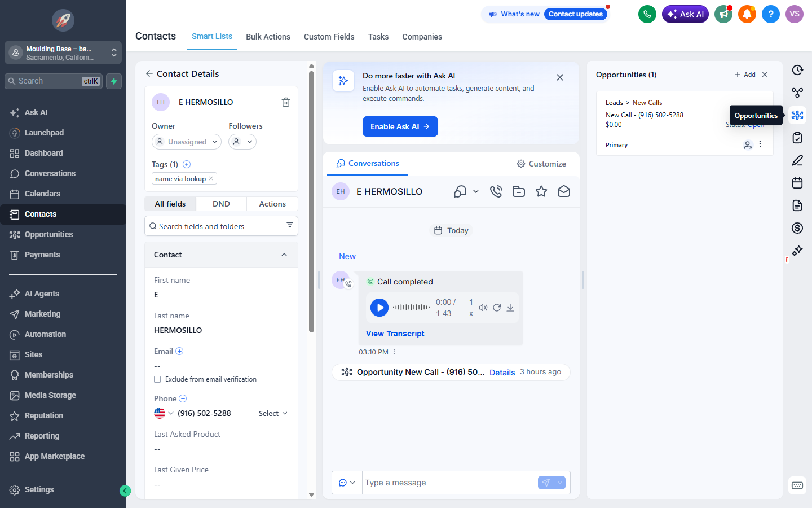Open the Documents icon in right rail
The width and height of the screenshot is (812, 508).
pos(797,205)
